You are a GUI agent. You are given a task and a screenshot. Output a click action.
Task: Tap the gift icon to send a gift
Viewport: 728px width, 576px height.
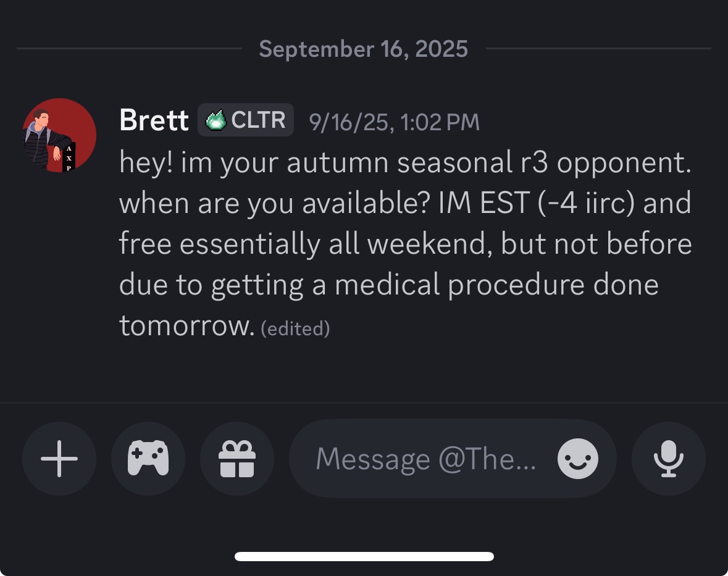pos(237,459)
